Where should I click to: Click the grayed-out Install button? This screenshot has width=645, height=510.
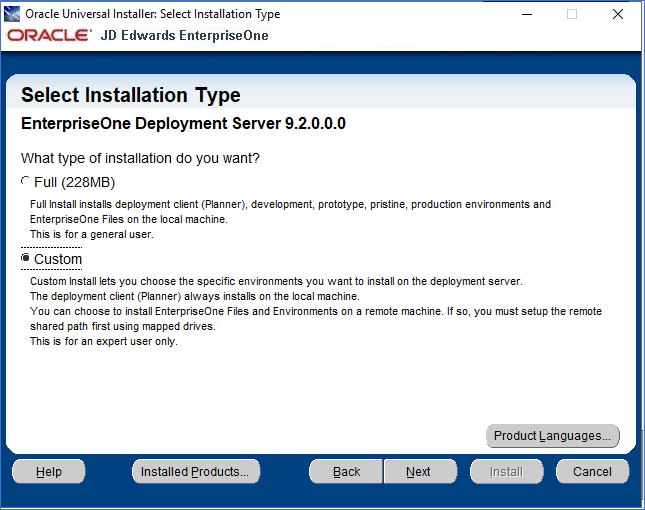pyautogui.click(x=506, y=471)
